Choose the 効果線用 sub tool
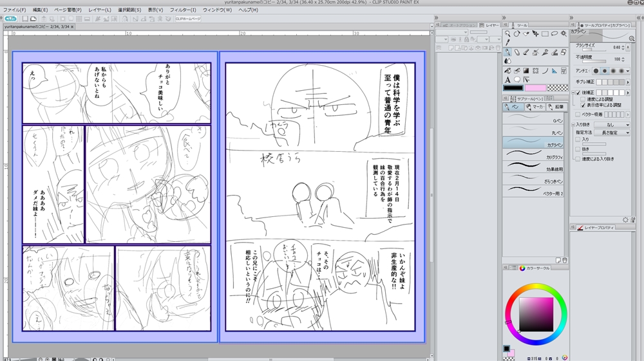Image resolution: width=644 pixels, height=361 pixels. point(533,167)
